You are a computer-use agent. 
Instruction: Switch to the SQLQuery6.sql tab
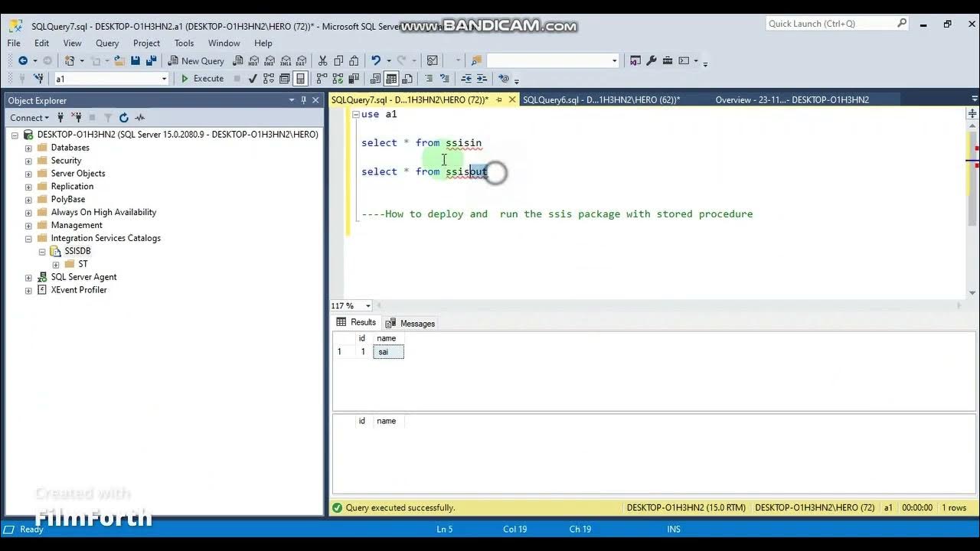point(601,99)
